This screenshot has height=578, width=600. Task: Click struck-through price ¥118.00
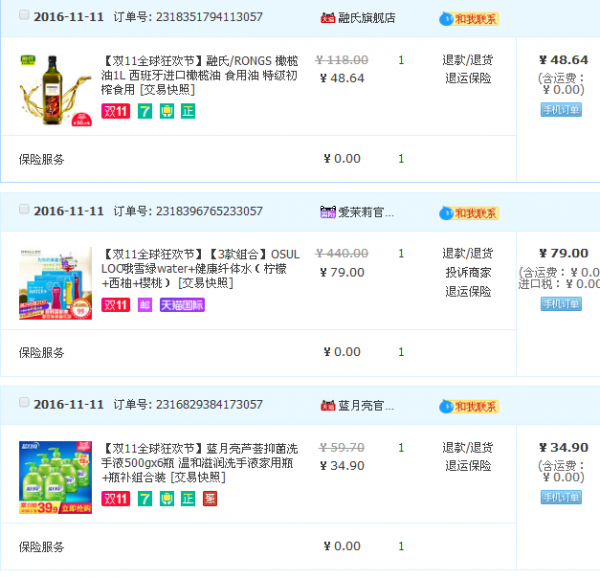tap(342, 60)
